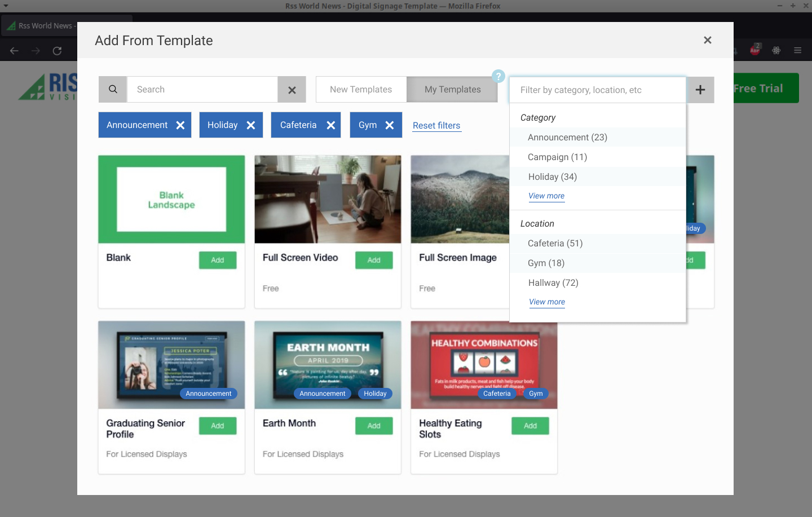Remove the Holiday filter chip
812x517 pixels.
[251, 125]
